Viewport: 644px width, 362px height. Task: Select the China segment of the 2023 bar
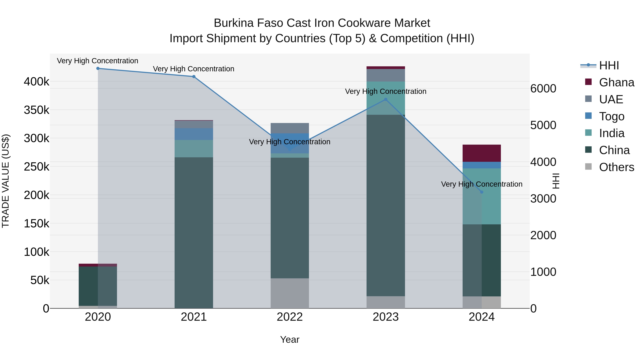(x=386, y=206)
